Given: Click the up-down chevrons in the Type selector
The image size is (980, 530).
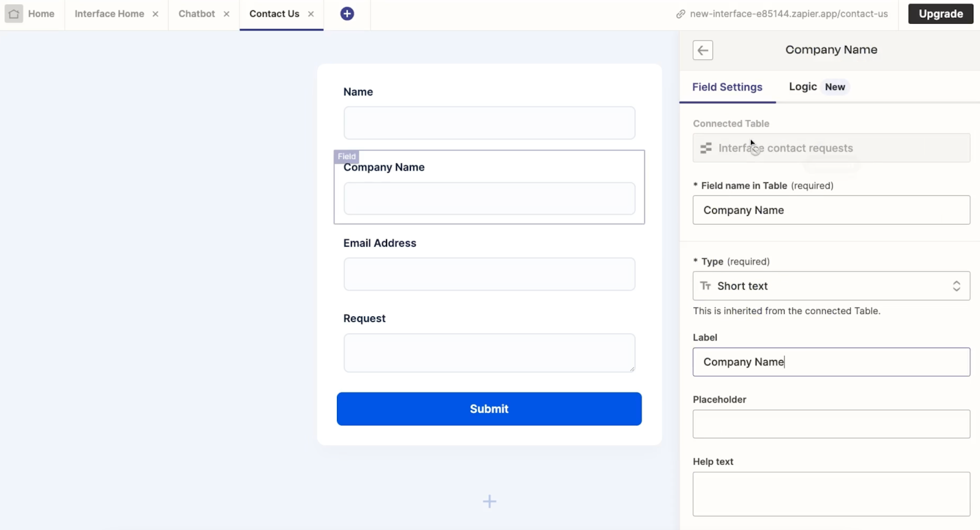Looking at the screenshot, I should click(x=956, y=286).
